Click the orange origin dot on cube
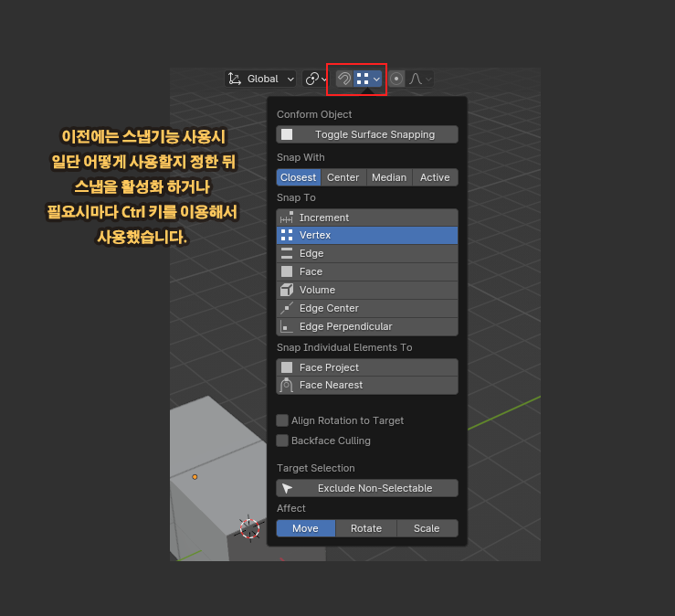This screenshot has height=616, width=675. pyautogui.click(x=195, y=477)
